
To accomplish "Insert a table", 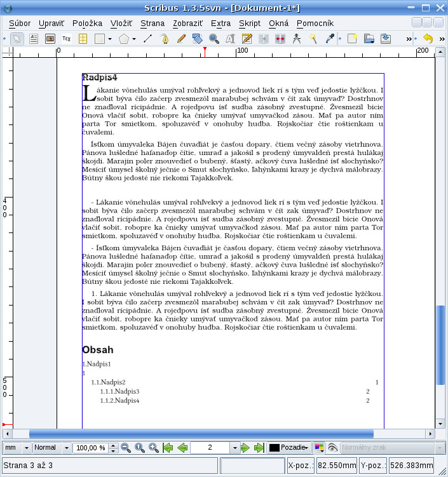I will click(x=83, y=39).
